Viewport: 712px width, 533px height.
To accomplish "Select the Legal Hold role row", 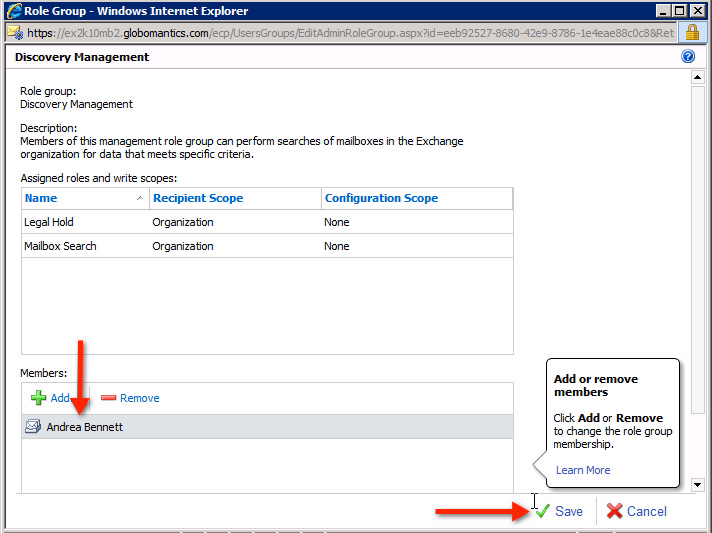I will pos(266,222).
